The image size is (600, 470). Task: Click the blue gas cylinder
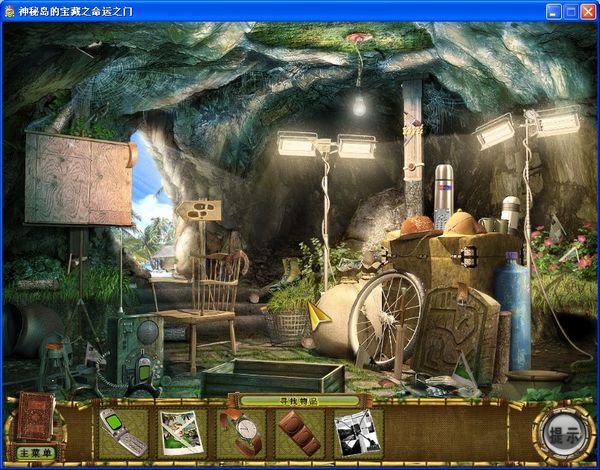513,312
